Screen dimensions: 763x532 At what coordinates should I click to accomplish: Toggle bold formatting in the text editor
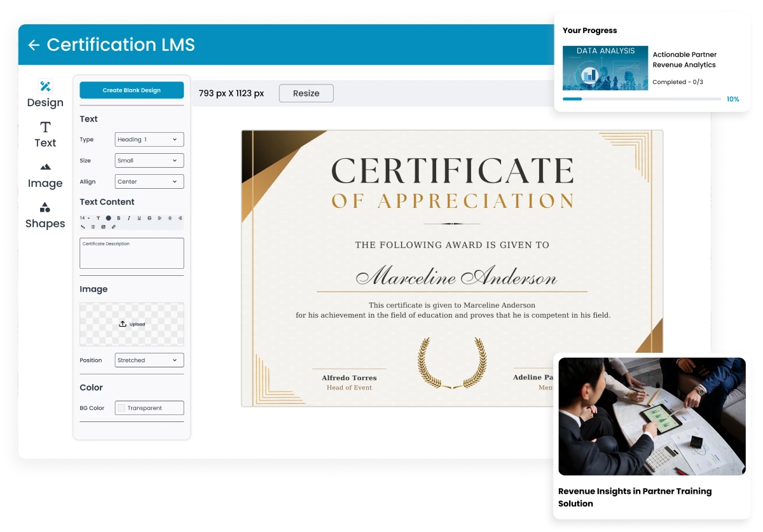(119, 218)
